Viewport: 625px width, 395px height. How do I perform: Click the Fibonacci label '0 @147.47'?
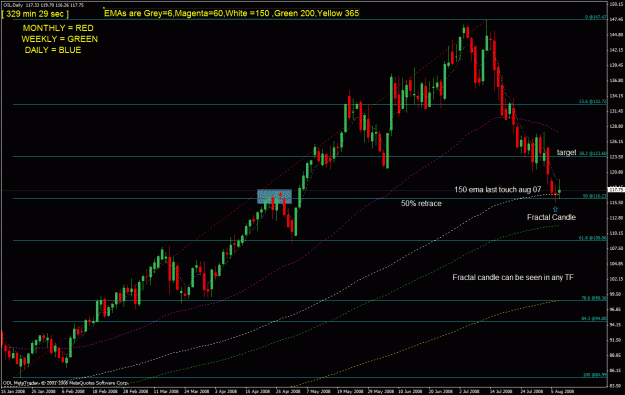pos(596,17)
